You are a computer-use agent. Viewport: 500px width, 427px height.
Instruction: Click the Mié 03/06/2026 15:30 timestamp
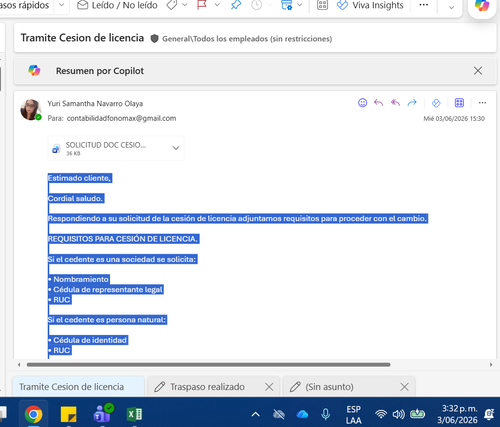pyautogui.click(x=454, y=118)
